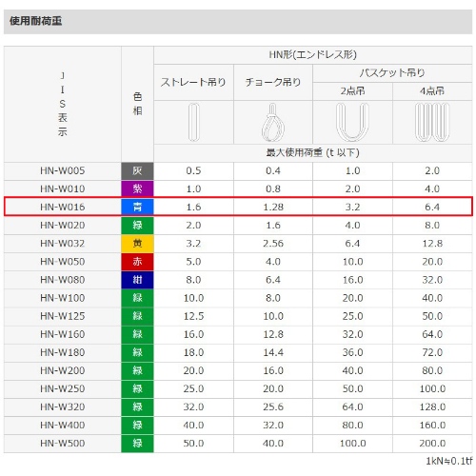Click the 0.5 straight value for HN-W005
This screenshot has width=476, height=476.
click(193, 170)
